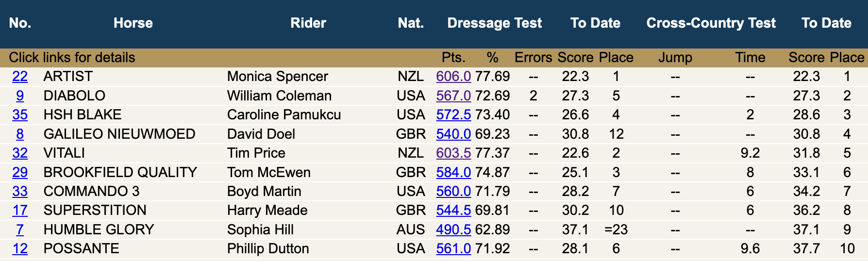This screenshot has width=868, height=261.
Task: Click the 584.0 dressage points link
Action: pos(453,172)
